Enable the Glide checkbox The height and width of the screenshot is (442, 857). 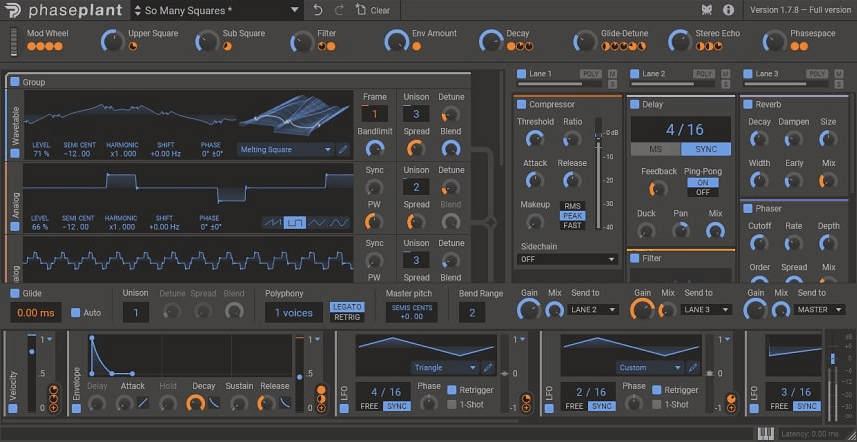(15, 293)
